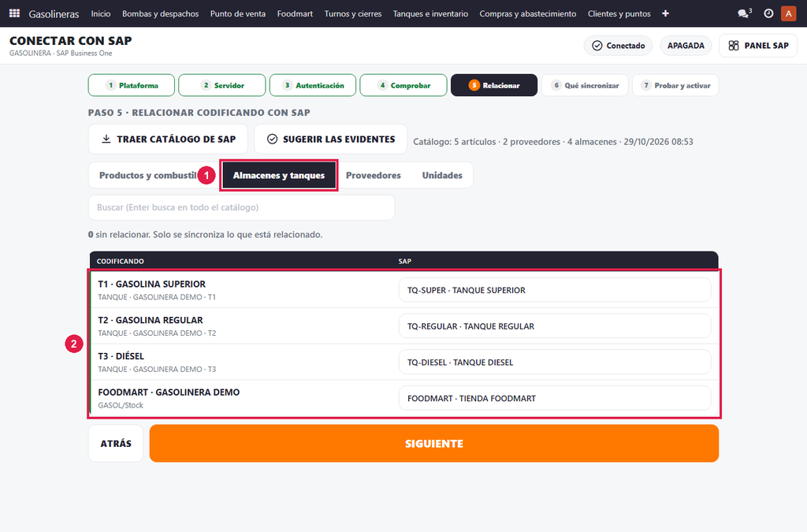This screenshot has width=807, height=532.
Task: Click the ATRÁS button
Action: coord(116,444)
